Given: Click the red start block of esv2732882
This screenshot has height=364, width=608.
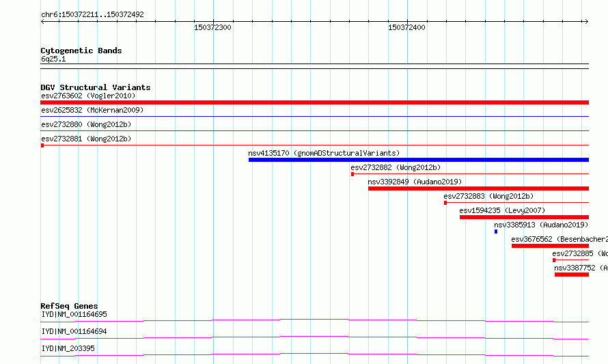Looking at the screenshot, I should [353, 174].
